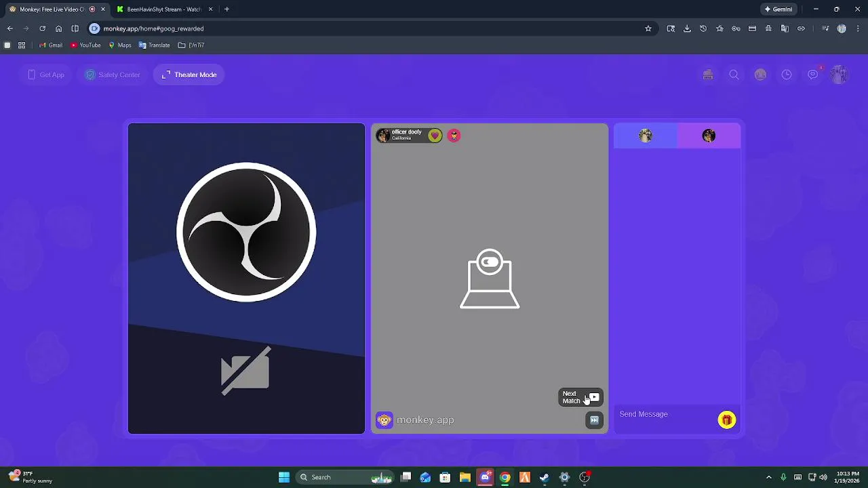Open the store icon in Monkey header
The height and width of the screenshot is (488, 868).
708,75
